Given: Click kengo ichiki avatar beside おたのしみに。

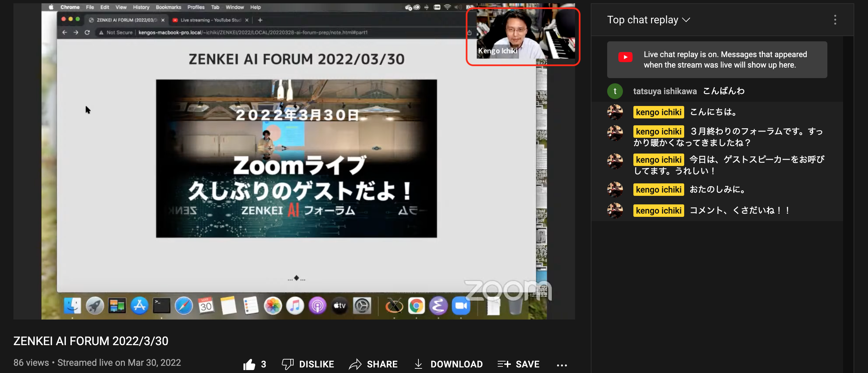Looking at the screenshot, I should [615, 190].
